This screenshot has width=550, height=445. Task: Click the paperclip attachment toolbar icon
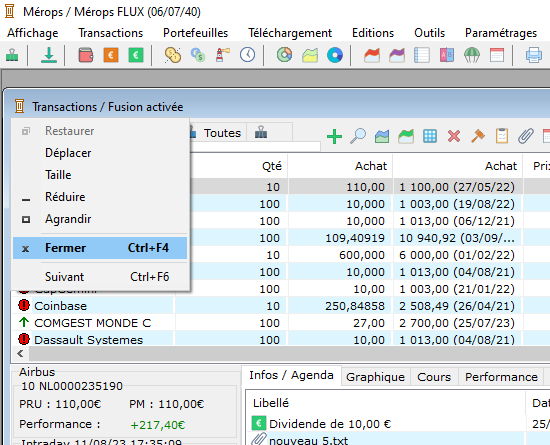tap(526, 136)
